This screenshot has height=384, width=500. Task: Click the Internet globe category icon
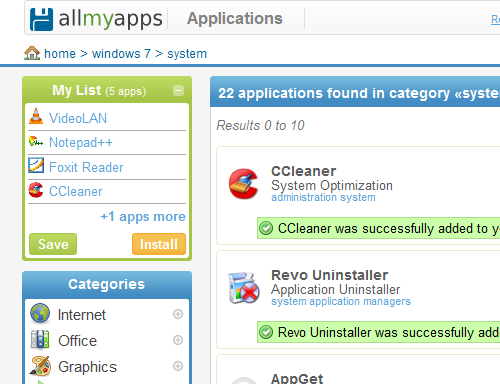(40, 313)
